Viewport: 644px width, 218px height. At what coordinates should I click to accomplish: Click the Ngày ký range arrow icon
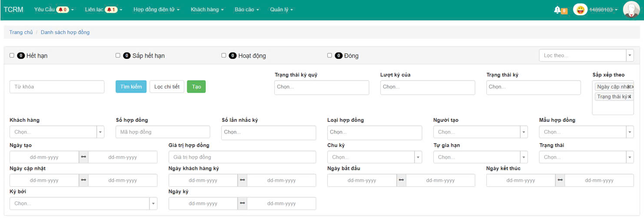click(x=242, y=203)
